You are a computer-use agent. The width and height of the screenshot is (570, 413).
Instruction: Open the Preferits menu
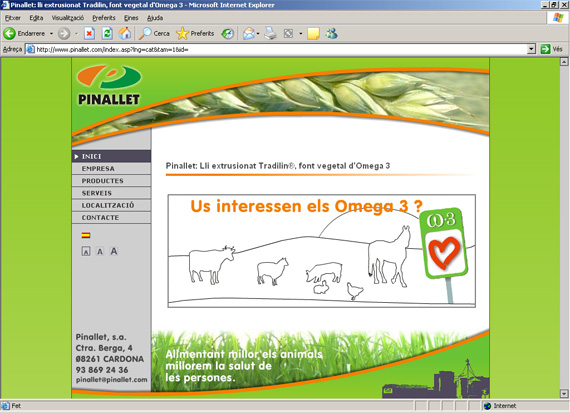[x=104, y=18]
